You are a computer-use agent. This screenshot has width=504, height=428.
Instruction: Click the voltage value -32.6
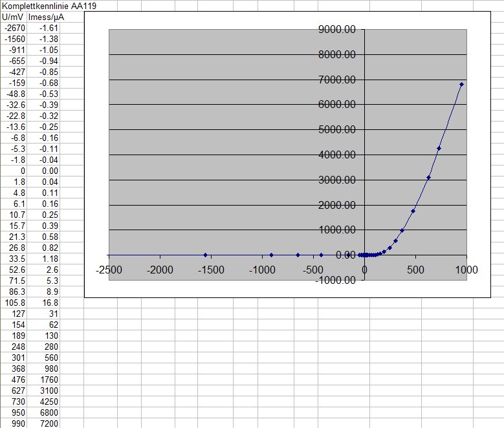click(x=14, y=105)
